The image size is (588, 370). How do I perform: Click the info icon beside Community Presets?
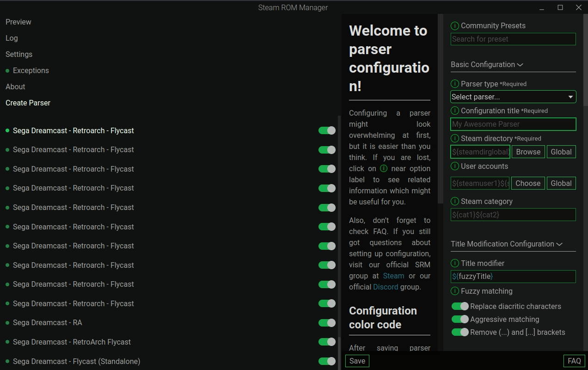coord(455,26)
